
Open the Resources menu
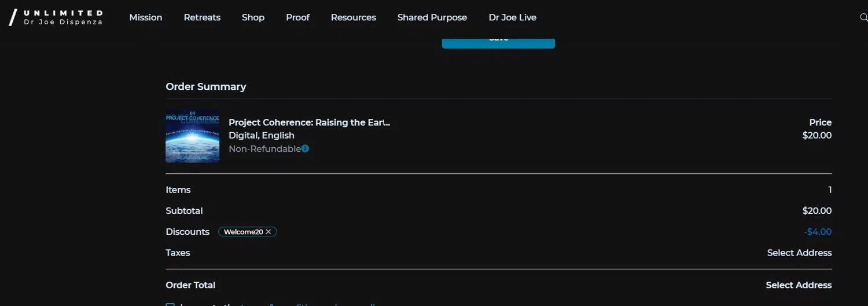(x=354, y=17)
